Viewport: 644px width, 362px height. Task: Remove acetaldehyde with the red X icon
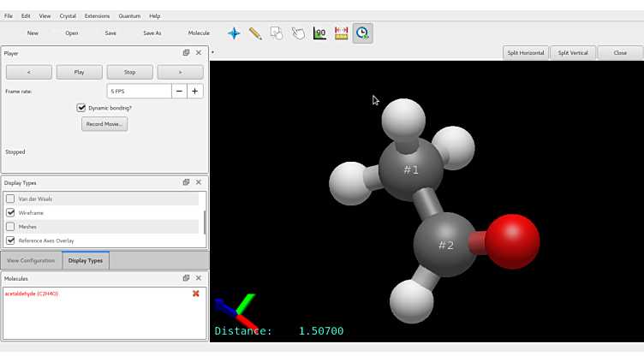[x=196, y=294]
